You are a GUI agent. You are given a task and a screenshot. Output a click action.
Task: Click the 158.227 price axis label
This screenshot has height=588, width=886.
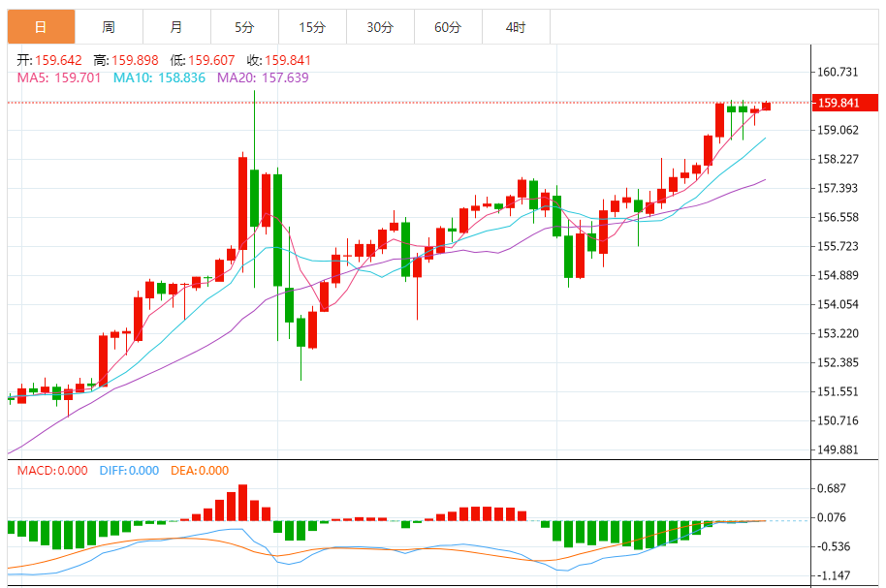tap(838, 159)
